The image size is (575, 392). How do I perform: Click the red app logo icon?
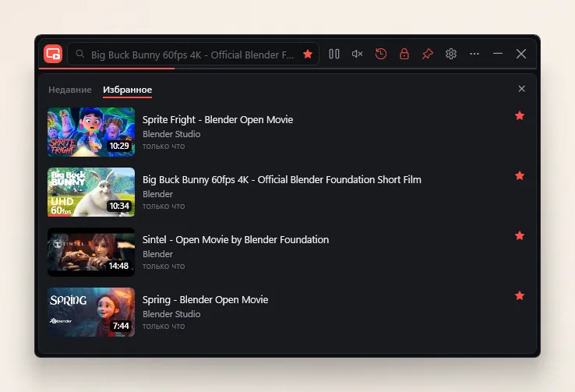click(x=53, y=54)
